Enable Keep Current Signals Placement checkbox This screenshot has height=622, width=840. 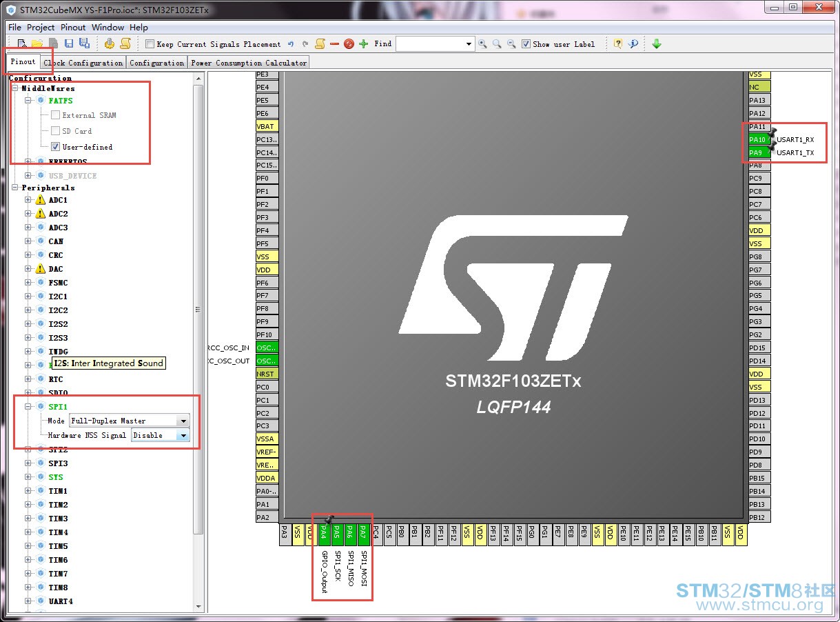[150, 44]
